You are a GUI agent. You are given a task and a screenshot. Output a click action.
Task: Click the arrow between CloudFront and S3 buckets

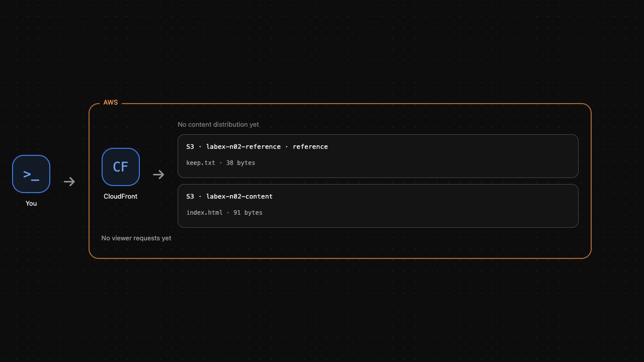(x=158, y=174)
